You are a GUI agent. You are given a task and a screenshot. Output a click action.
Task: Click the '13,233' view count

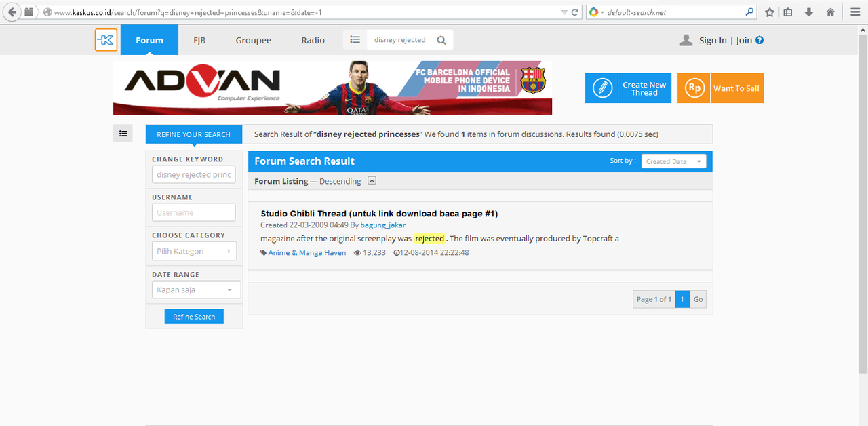pyautogui.click(x=374, y=252)
